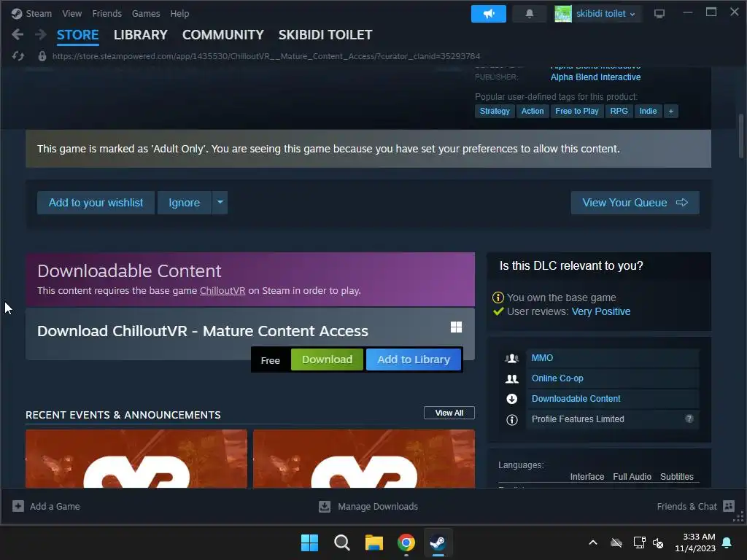This screenshot has width=747, height=560.
Task: Open the Steam menu
Action: click(x=39, y=14)
